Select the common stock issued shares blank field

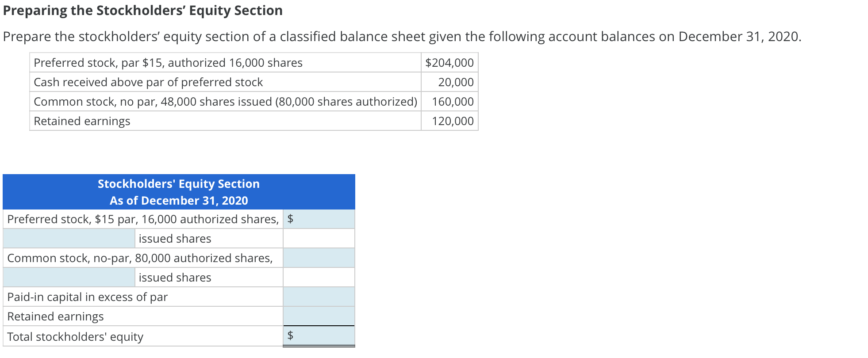point(66,277)
